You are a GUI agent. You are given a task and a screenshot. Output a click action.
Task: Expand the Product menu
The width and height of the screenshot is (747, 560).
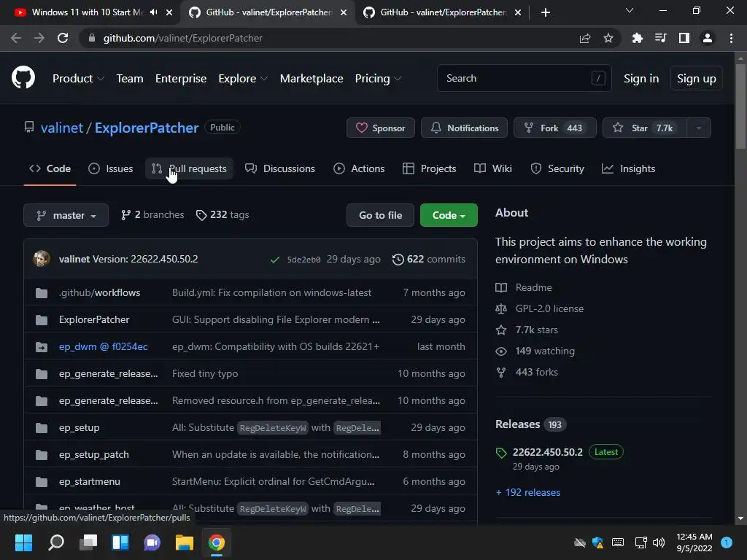click(78, 79)
